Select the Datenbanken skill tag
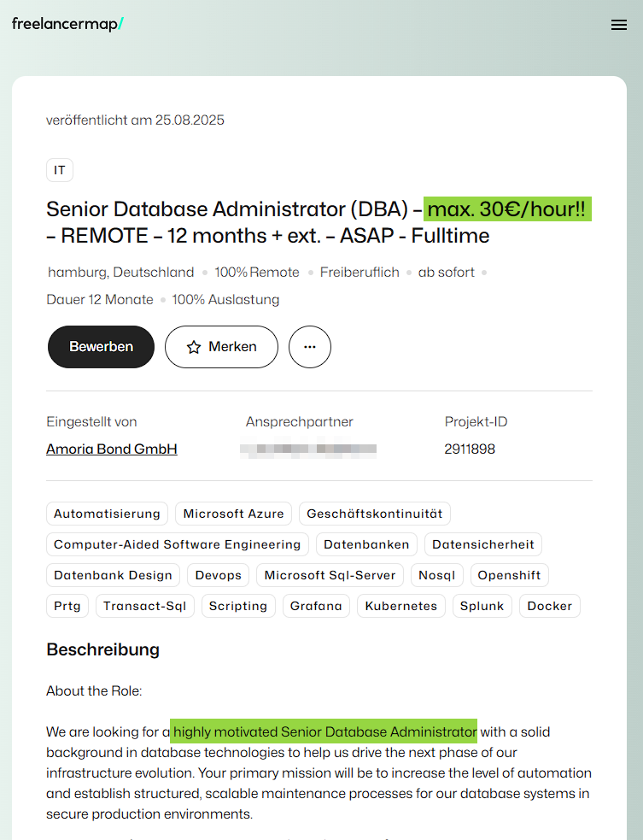 (x=367, y=544)
